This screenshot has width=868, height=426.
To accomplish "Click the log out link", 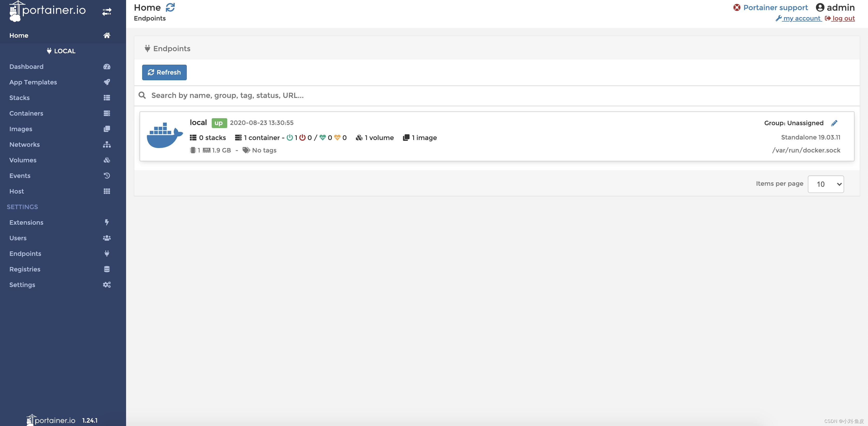I will 843,18.
